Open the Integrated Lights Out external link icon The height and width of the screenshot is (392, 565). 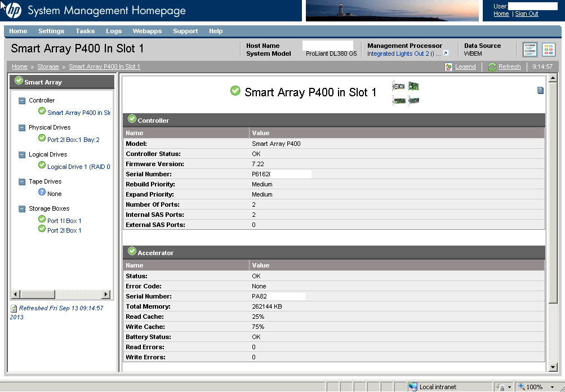[446, 54]
